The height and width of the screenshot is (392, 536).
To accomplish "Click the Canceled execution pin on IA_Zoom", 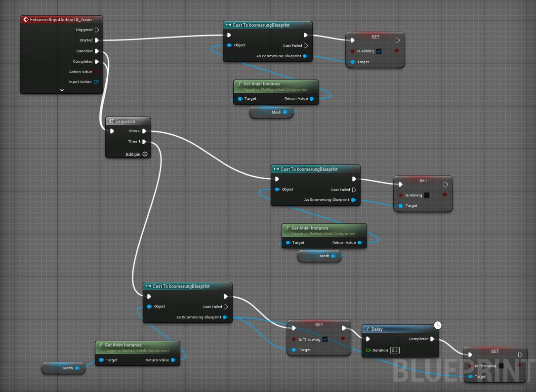I will point(97,51).
